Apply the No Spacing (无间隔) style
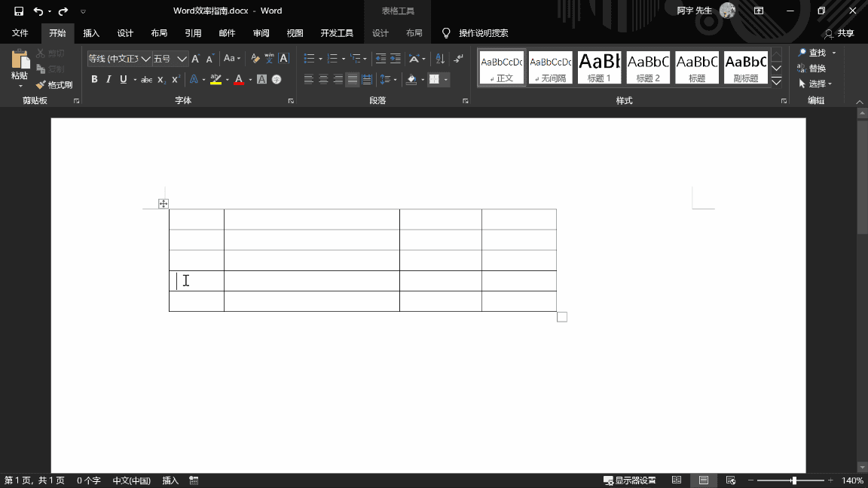Viewport: 868px width, 488px height. coord(550,68)
